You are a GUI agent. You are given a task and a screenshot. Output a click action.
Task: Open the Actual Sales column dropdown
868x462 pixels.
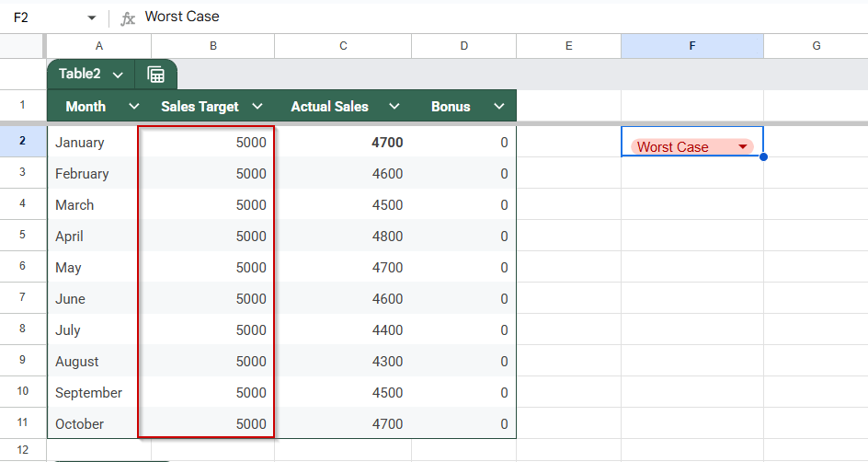click(394, 107)
